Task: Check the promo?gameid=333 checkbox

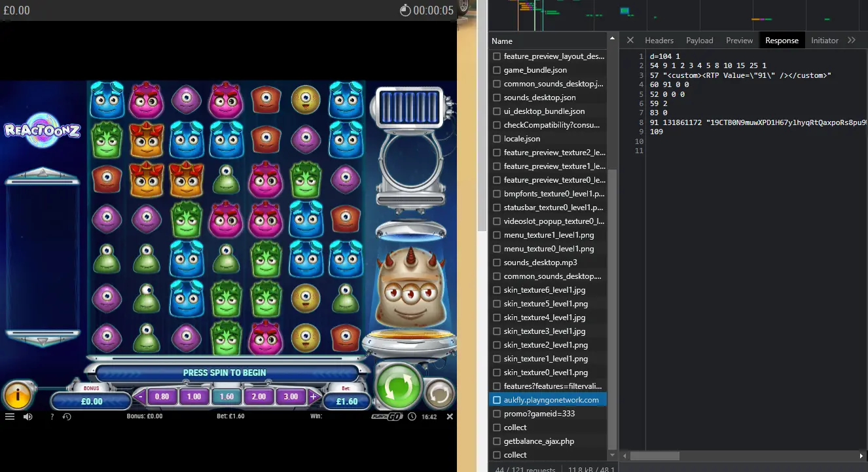Action: pyautogui.click(x=497, y=414)
